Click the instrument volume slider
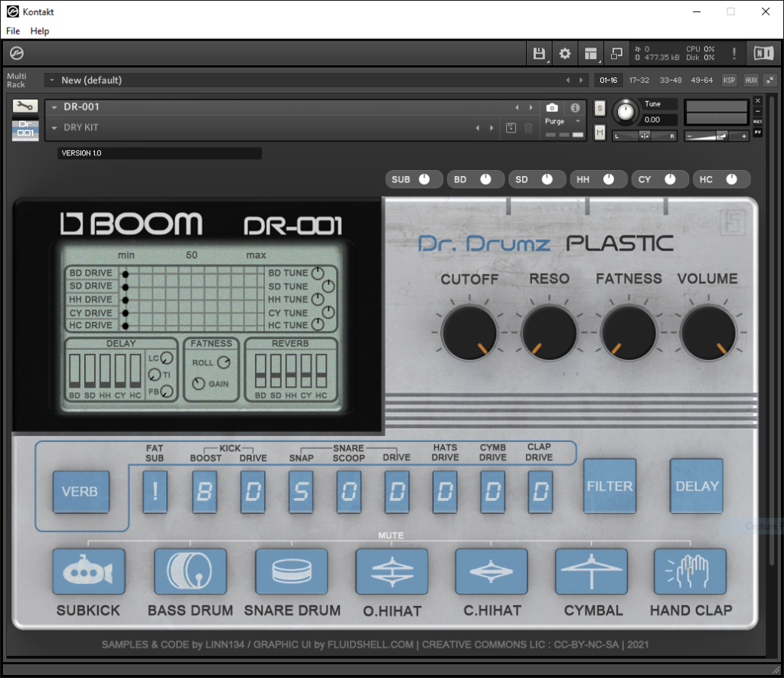 pyautogui.click(x=716, y=136)
